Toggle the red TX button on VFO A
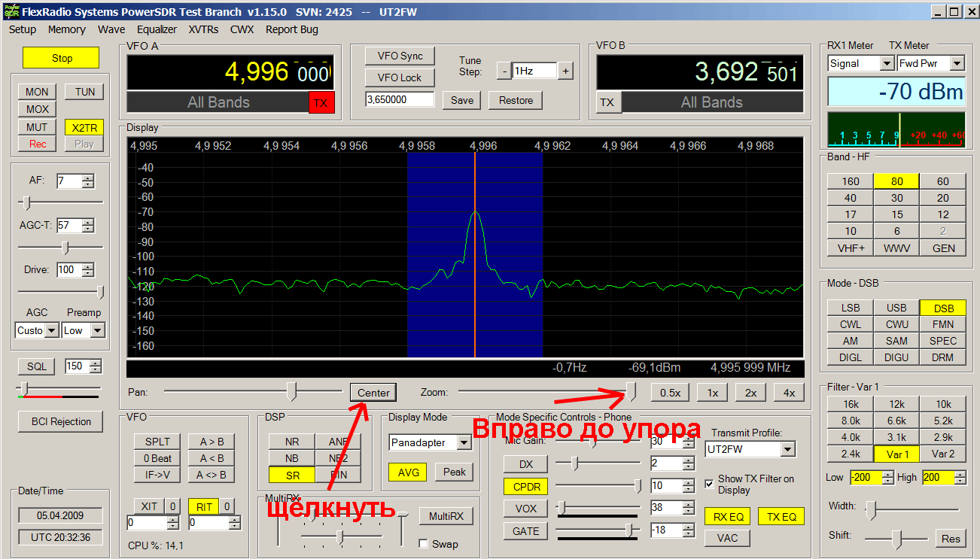This screenshot has width=980, height=559. point(321,103)
